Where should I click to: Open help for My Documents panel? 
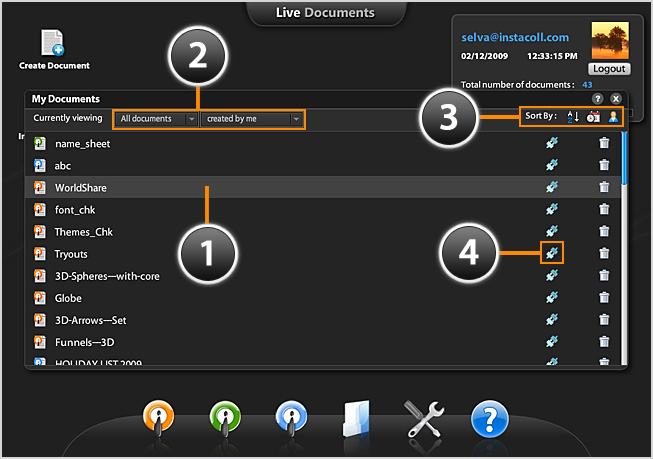(x=598, y=99)
